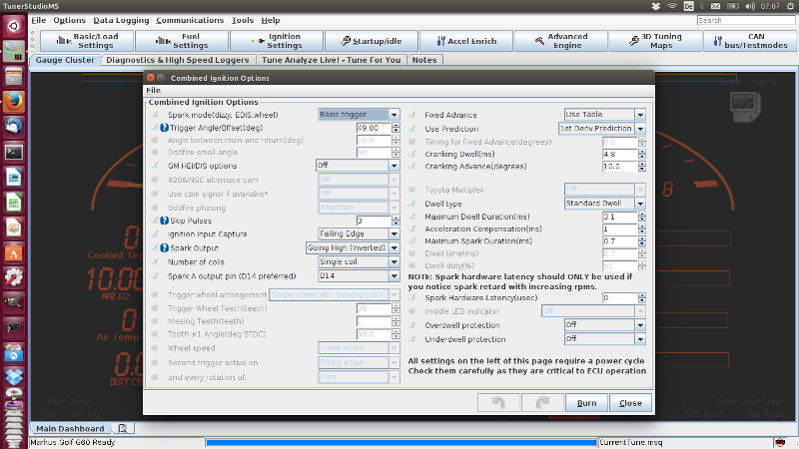Open the Overdwell protection dropdown
799x449 pixels.
[x=640, y=325]
